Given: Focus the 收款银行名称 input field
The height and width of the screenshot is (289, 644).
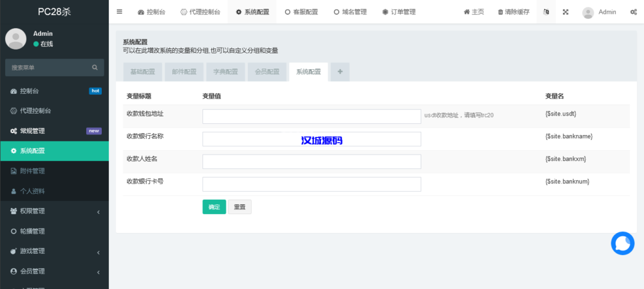Looking at the screenshot, I should 312,139.
